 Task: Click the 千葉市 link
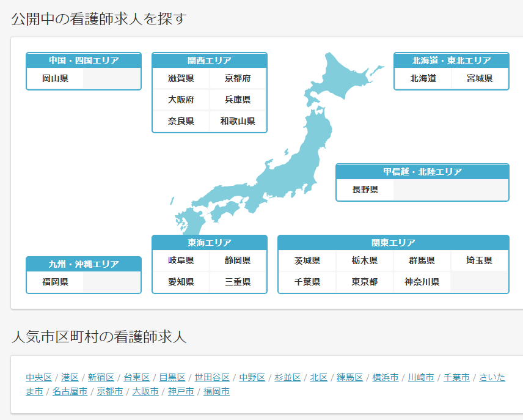coord(456,377)
